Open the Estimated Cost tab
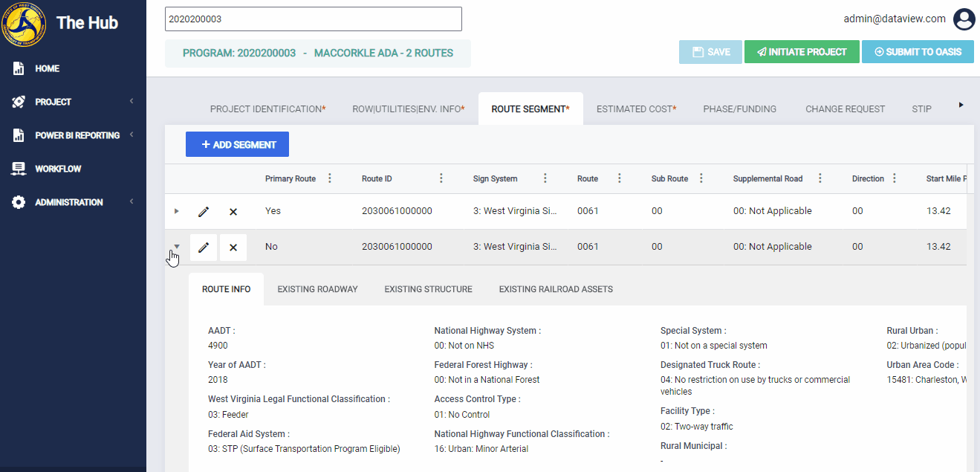The image size is (980, 472). coord(637,109)
